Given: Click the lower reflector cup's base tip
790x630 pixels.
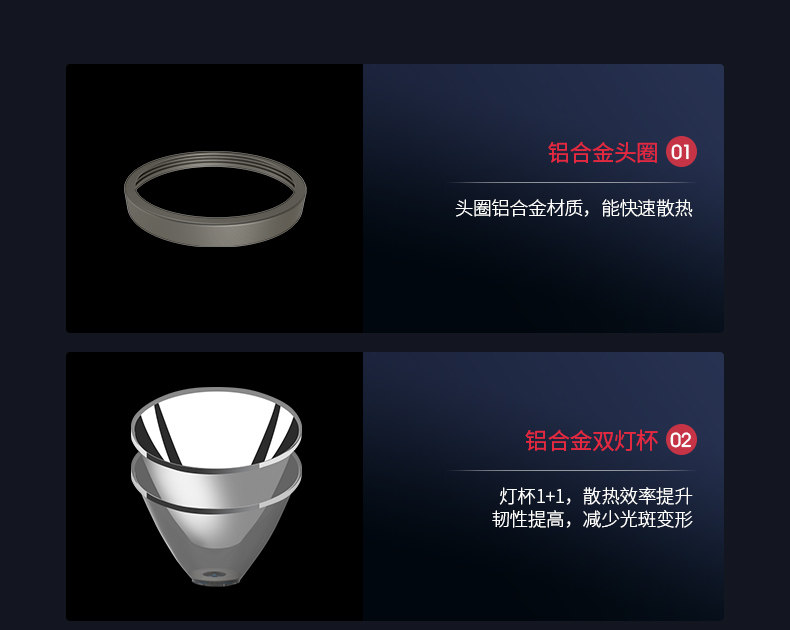Looking at the screenshot, I should pos(217,579).
